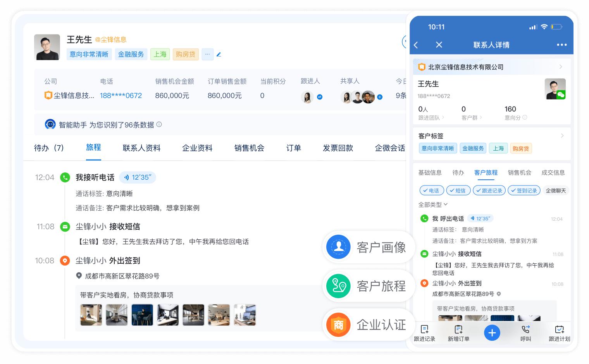
Task: Tap the 跟进记录 icon in bottom bar
Action: [x=425, y=329]
